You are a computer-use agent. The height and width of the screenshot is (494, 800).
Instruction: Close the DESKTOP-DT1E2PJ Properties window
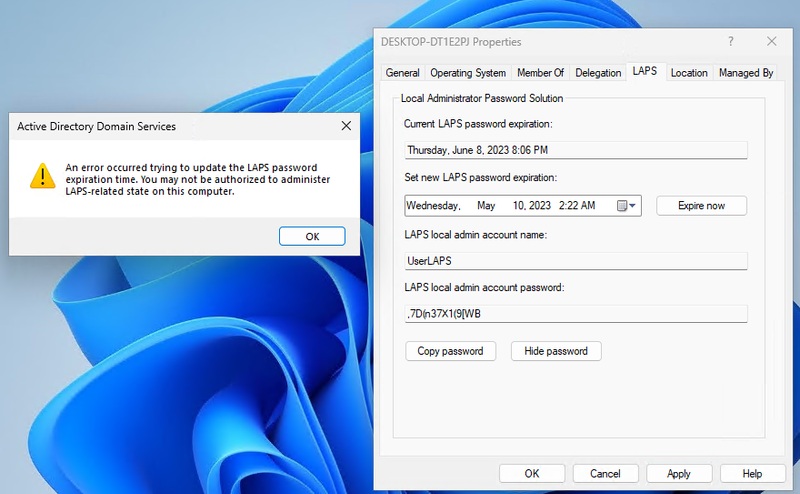[771, 41]
